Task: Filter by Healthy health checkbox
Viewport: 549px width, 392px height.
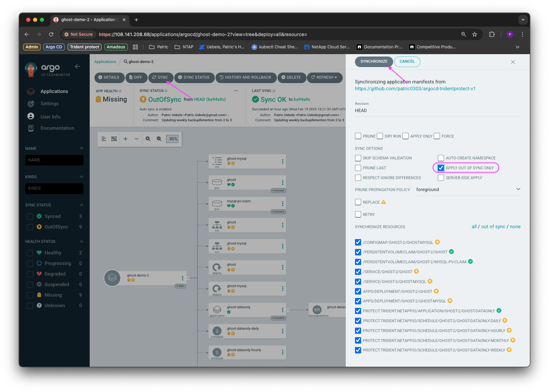Action: click(x=30, y=253)
